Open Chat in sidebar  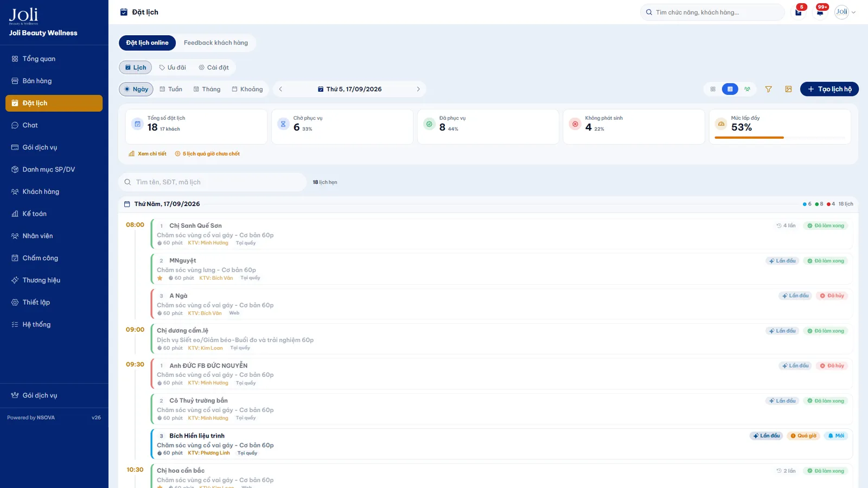pyautogui.click(x=54, y=125)
